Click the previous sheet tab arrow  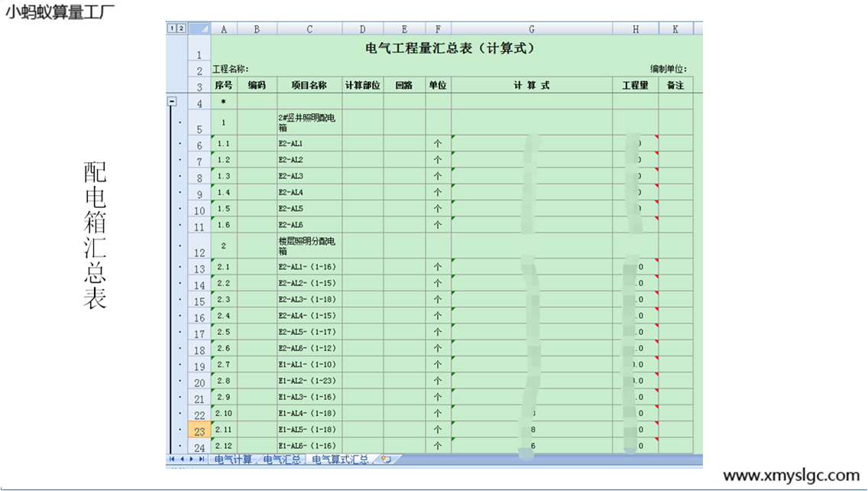coord(182,459)
